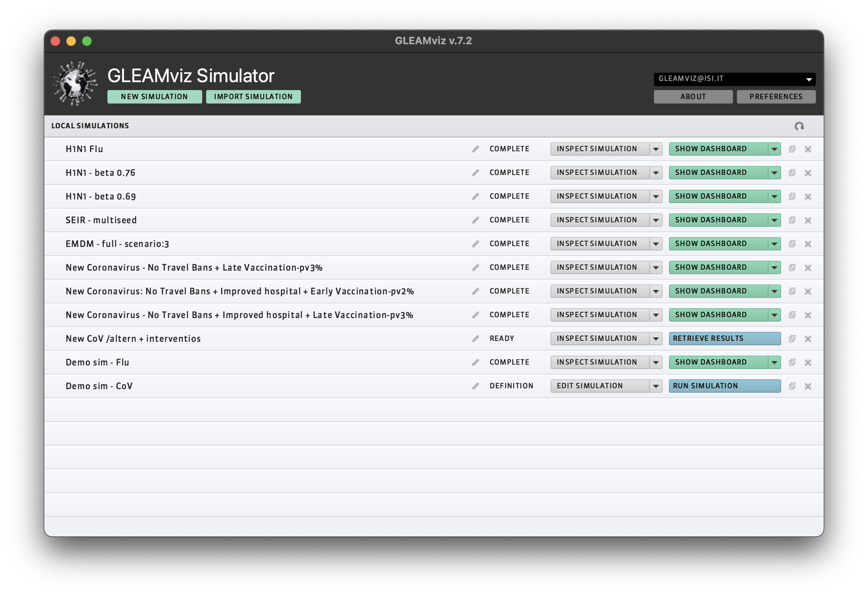The width and height of the screenshot is (868, 595).
Task: Open the About dialog
Action: [x=693, y=97]
